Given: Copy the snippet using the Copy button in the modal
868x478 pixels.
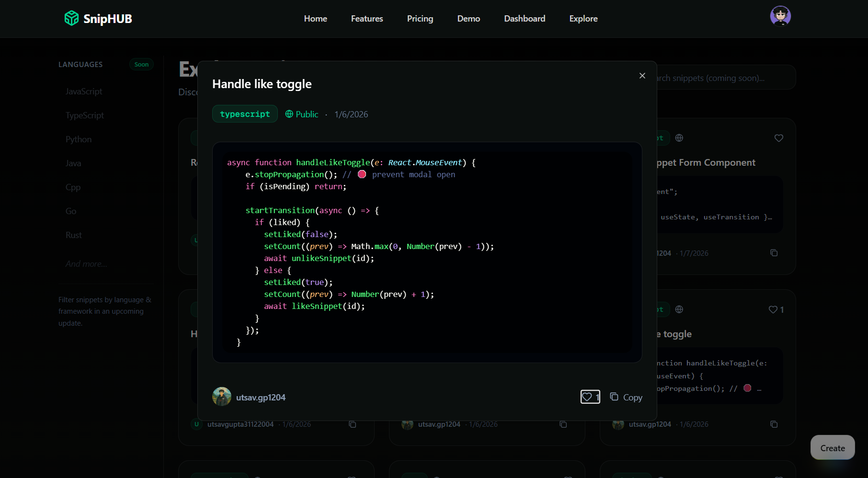Looking at the screenshot, I should (626, 397).
